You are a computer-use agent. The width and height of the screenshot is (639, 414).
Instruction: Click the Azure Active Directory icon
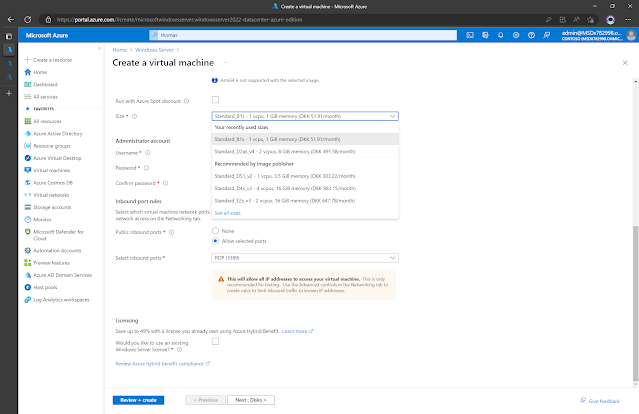pos(28,134)
